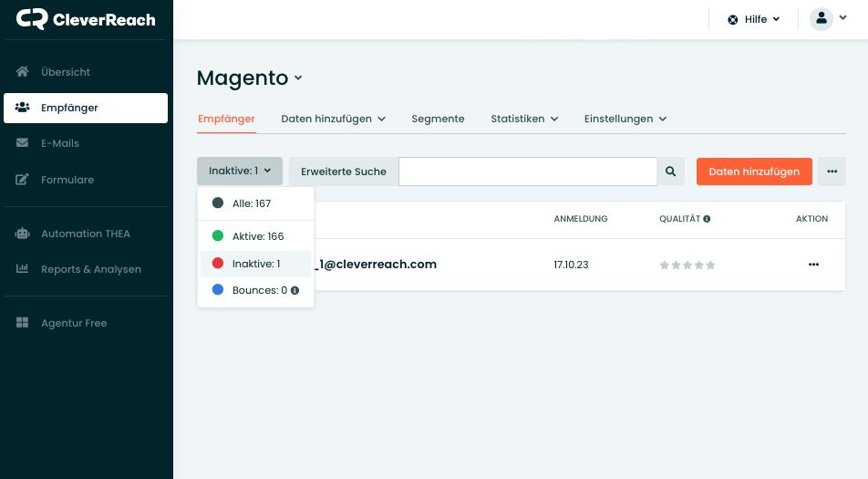Click the people icon beside Empfänger
Screen dimensions: 868x479
pos(22,108)
